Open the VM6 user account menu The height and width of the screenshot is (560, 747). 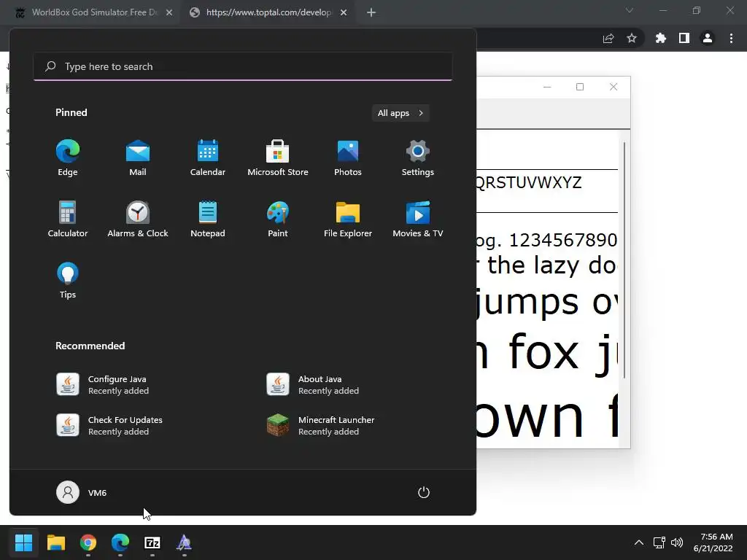82,492
